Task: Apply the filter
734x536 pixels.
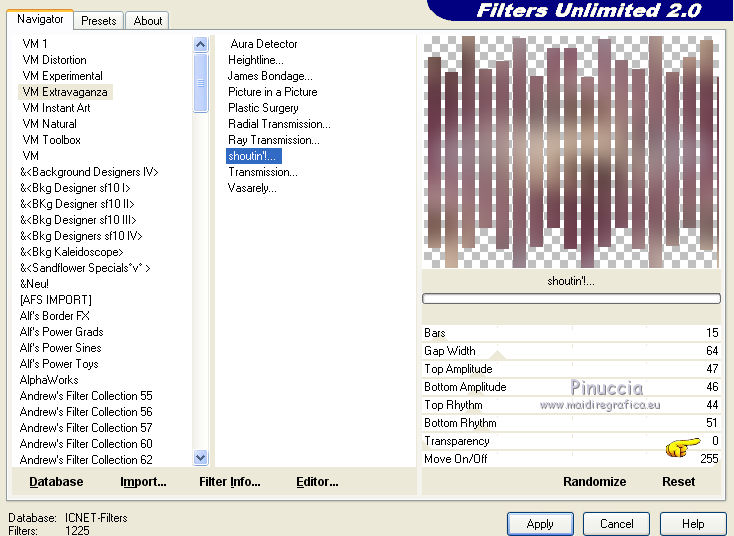Action: [x=540, y=524]
